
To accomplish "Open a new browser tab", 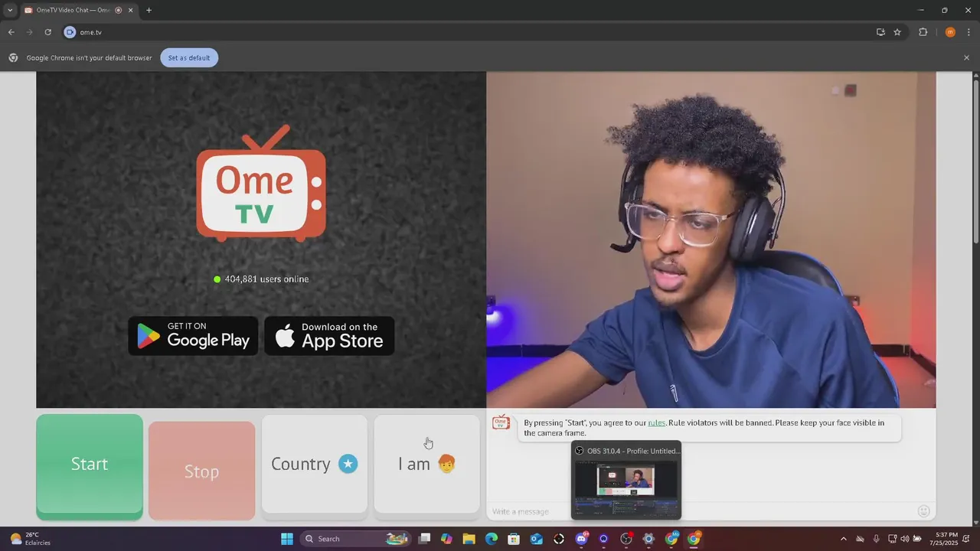I will tap(149, 10).
